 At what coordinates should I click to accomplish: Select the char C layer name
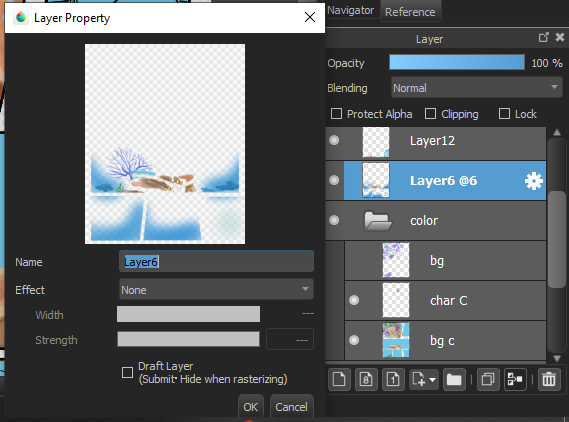click(449, 300)
